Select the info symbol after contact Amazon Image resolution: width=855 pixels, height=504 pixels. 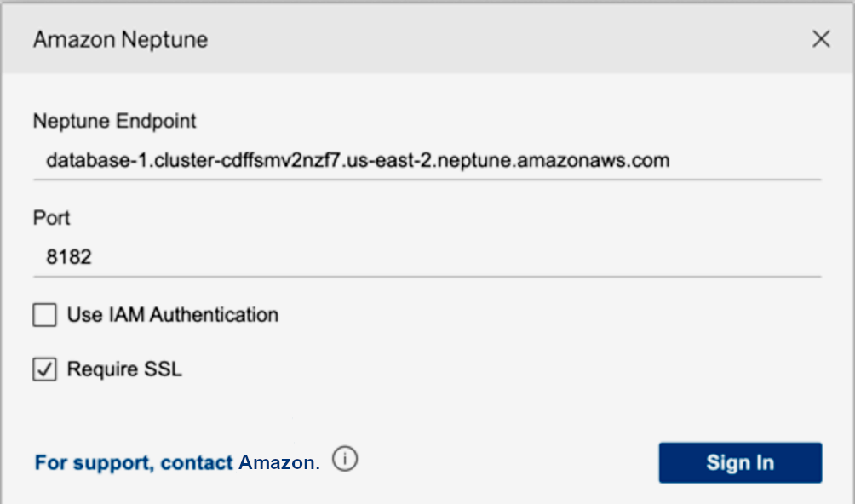tap(346, 458)
